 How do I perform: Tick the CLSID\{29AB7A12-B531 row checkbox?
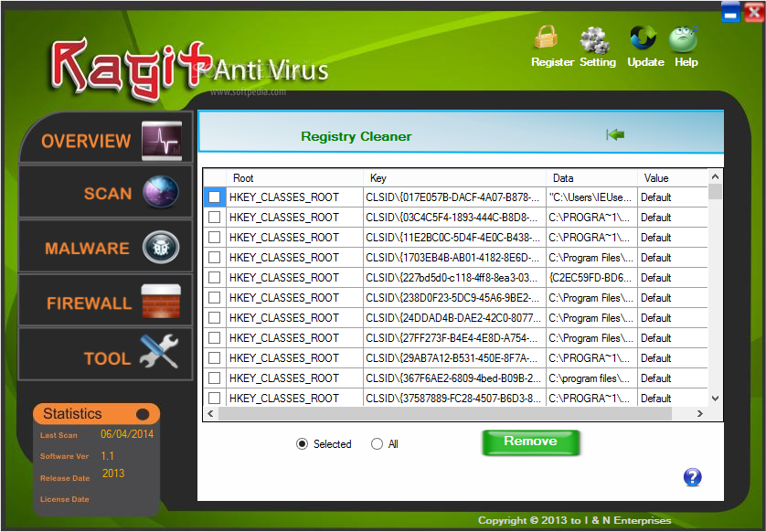point(215,357)
